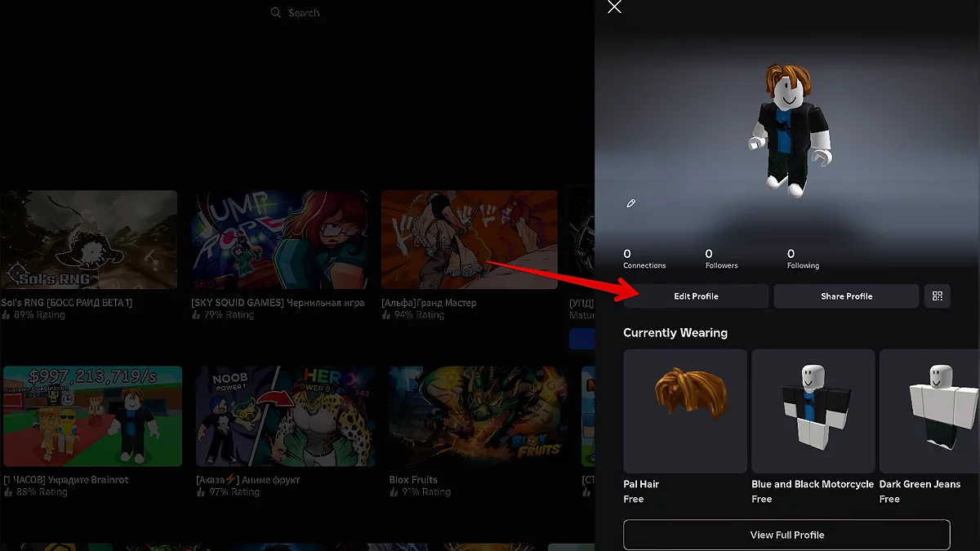Click the Share Profile button
Viewport: 980px width, 551px height.
tap(847, 296)
